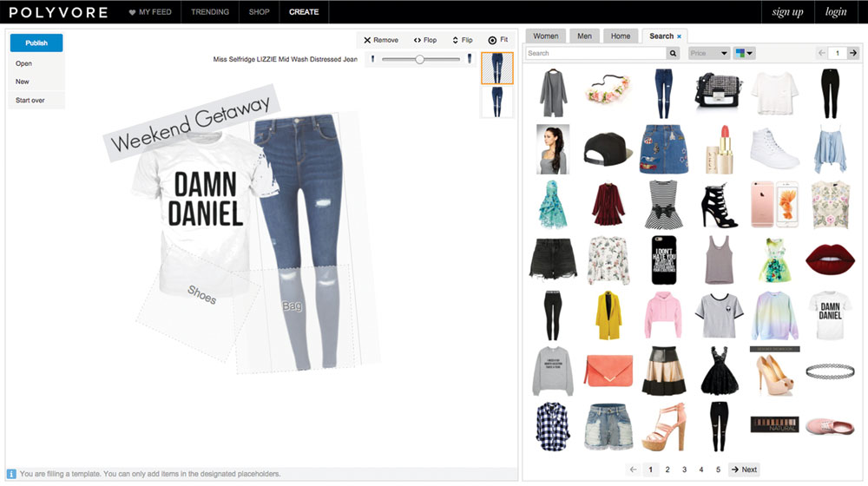This screenshot has height=486, width=868.
Task: Select the black choker necklace item
Action: coord(830,371)
